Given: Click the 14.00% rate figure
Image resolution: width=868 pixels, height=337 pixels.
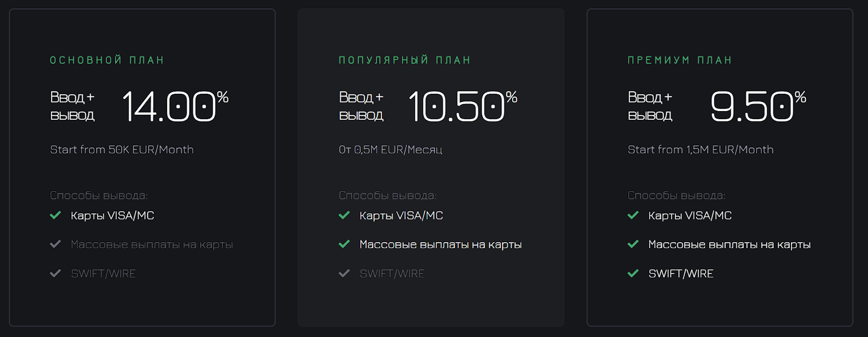Looking at the screenshot, I should 175,106.
